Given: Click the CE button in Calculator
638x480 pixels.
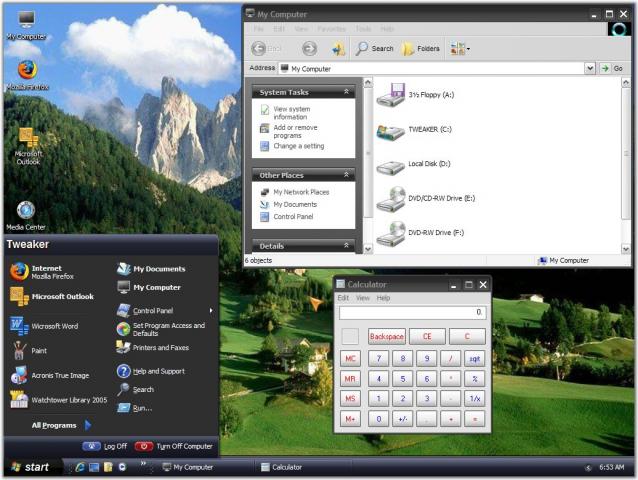Looking at the screenshot, I should [x=427, y=336].
